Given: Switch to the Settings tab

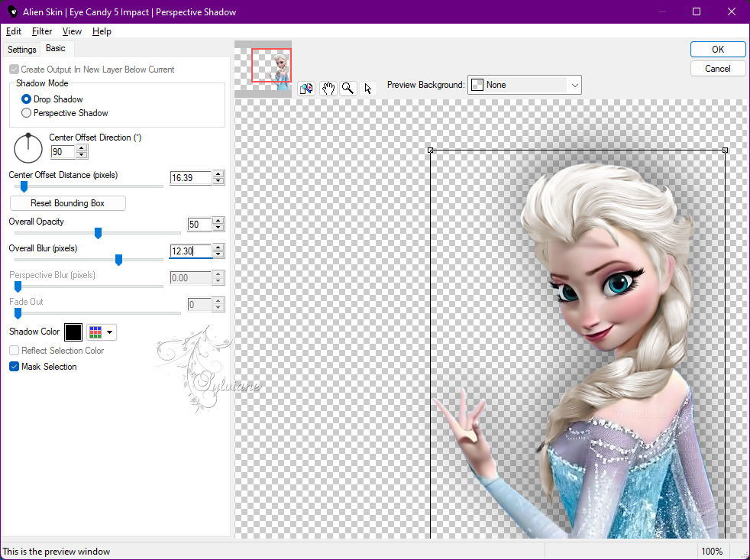Looking at the screenshot, I should (x=21, y=50).
